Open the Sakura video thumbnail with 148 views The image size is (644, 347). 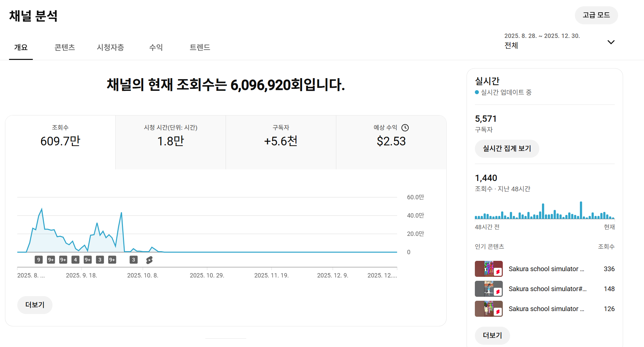(488, 289)
